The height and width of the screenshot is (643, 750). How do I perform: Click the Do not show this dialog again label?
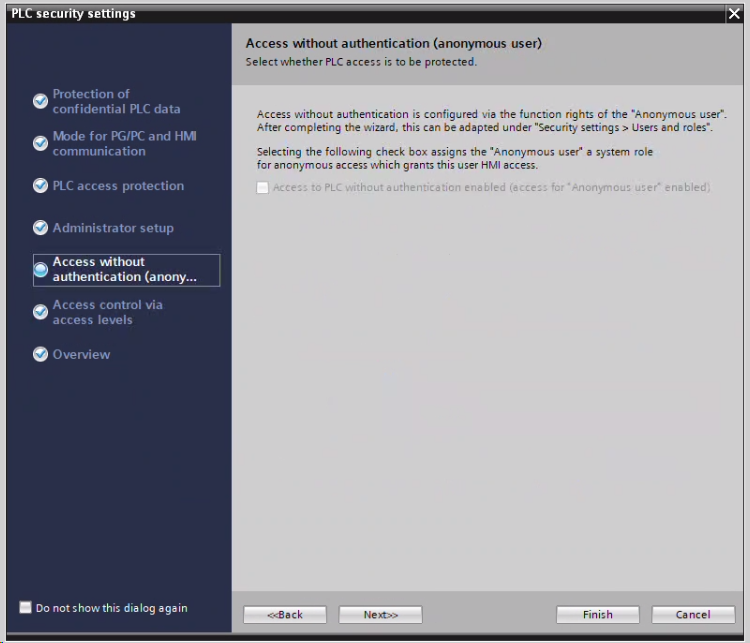pyautogui.click(x=111, y=608)
